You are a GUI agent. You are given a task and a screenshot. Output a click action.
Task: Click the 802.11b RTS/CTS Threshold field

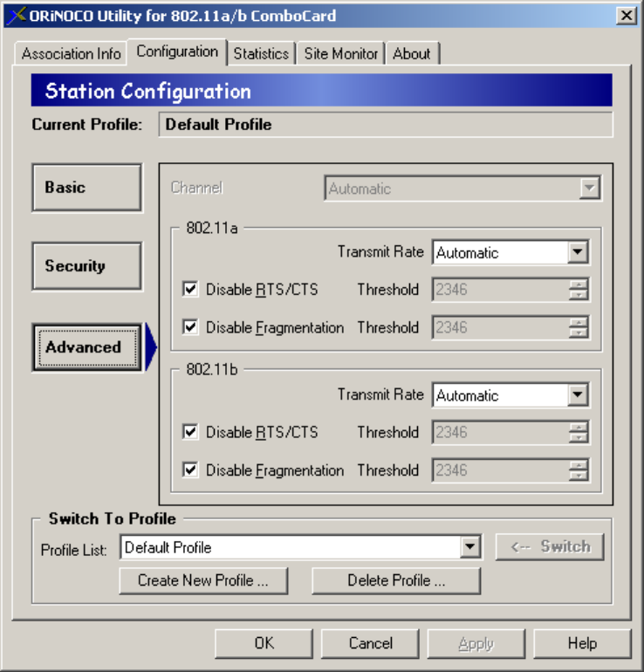(501, 432)
